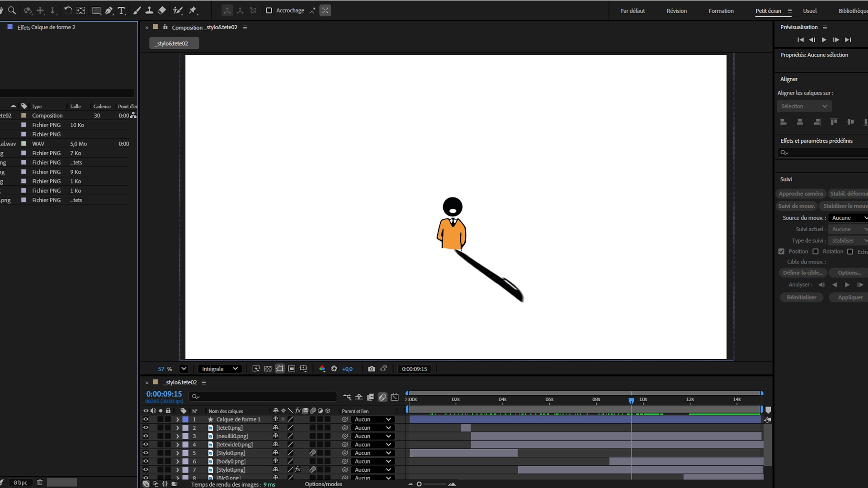Reset the exposure icon in the viewer
This screenshot has width=868, height=488.
pyautogui.click(x=334, y=369)
